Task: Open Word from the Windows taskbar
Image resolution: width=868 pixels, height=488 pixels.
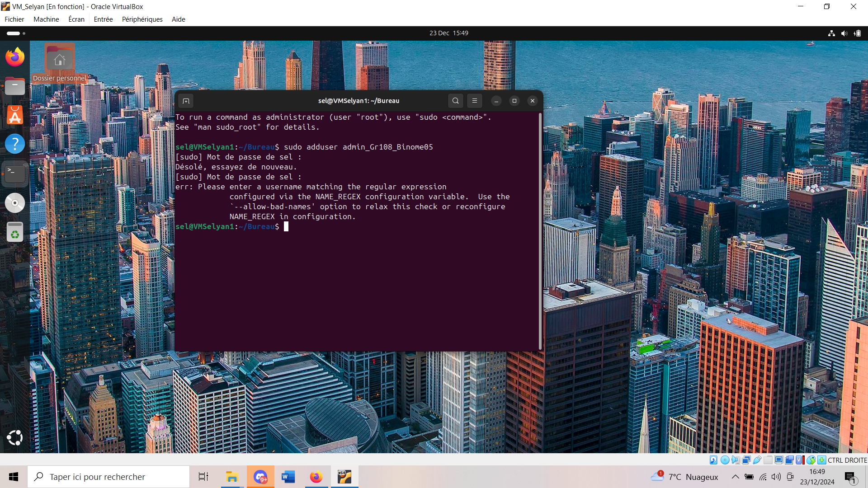Action: click(x=288, y=477)
